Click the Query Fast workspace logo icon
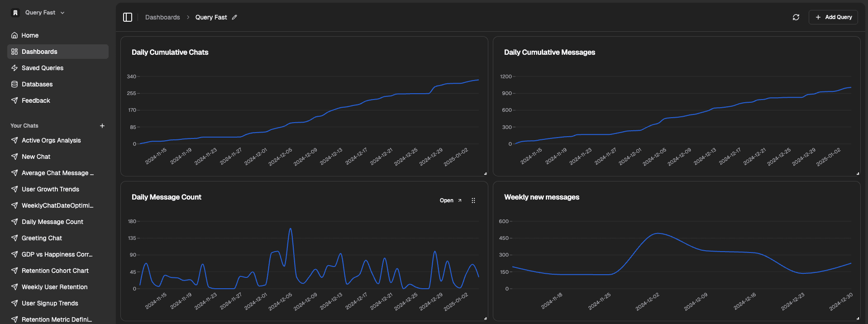The height and width of the screenshot is (324, 868). pyautogui.click(x=15, y=13)
